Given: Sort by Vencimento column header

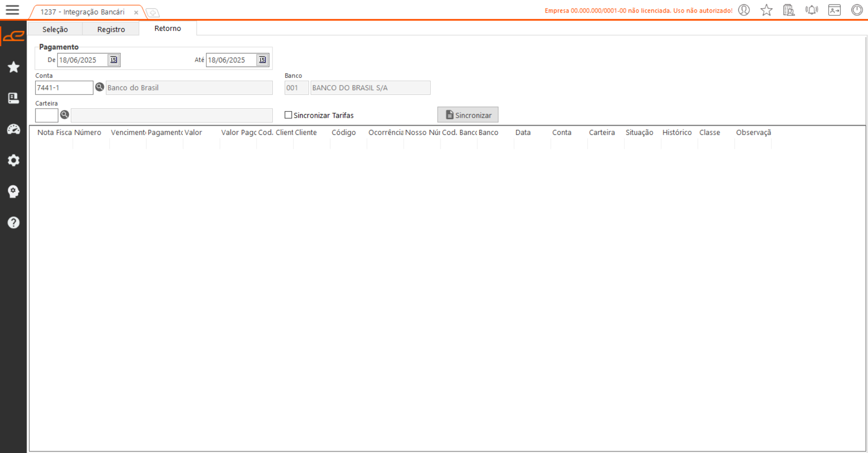Looking at the screenshot, I should click(128, 133).
